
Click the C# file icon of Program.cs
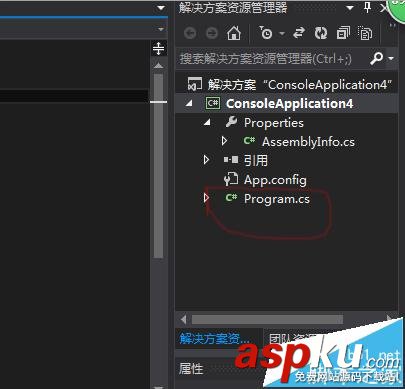(231, 198)
